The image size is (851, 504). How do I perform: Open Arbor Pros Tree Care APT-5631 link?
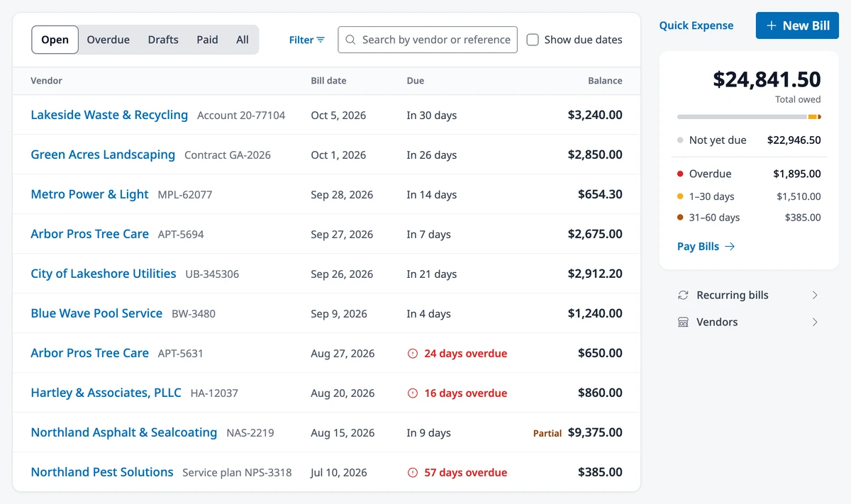click(x=89, y=353)
